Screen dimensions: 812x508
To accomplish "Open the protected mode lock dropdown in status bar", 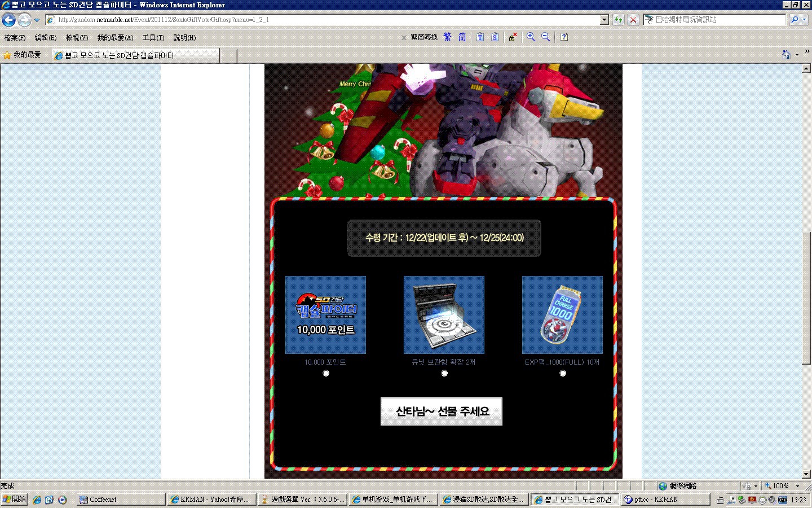I will click(750, 486).
